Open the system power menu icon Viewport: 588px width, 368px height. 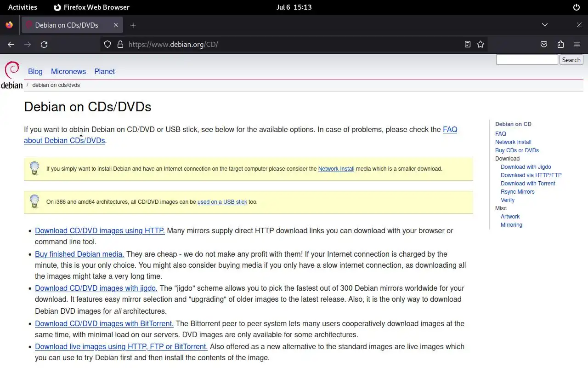pos(577,7)
